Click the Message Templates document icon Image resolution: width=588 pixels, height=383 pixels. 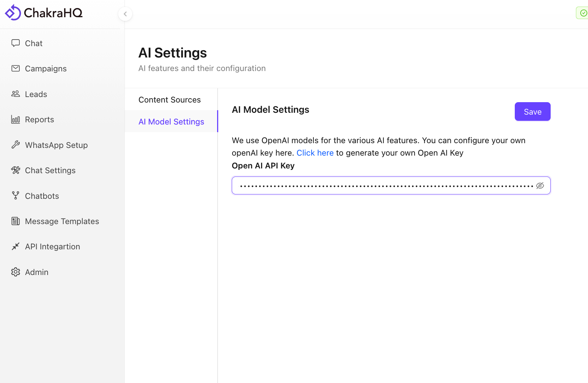point(15,221)
